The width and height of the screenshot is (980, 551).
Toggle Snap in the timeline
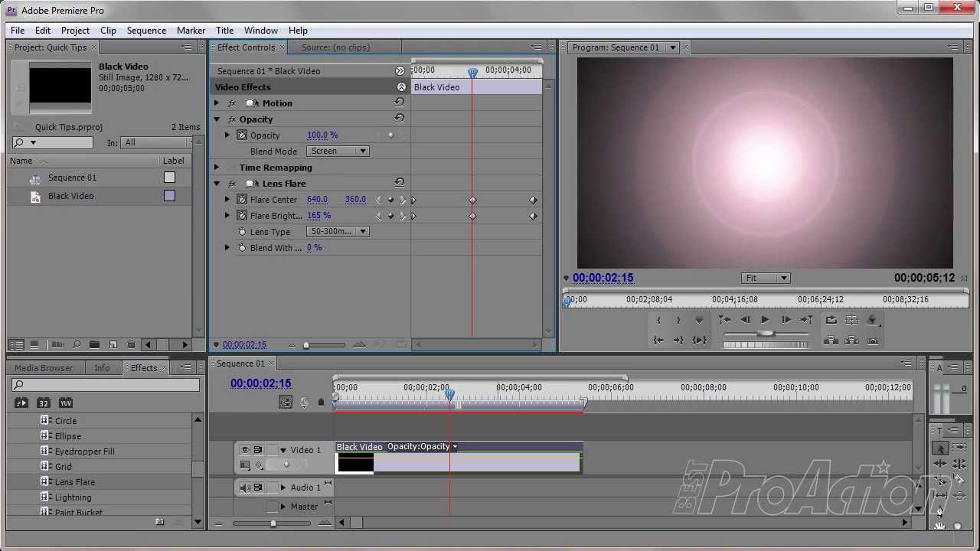pos(286,402)
